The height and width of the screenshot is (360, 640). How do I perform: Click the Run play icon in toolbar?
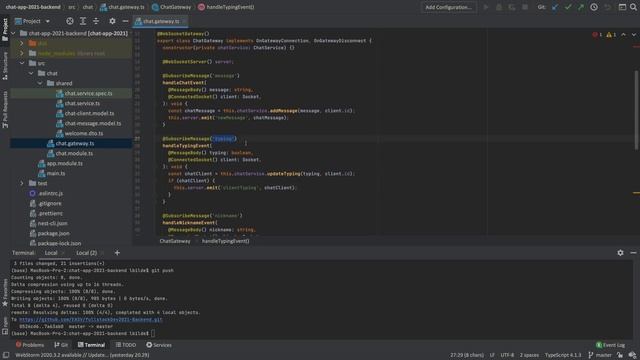tap(486, 7)
